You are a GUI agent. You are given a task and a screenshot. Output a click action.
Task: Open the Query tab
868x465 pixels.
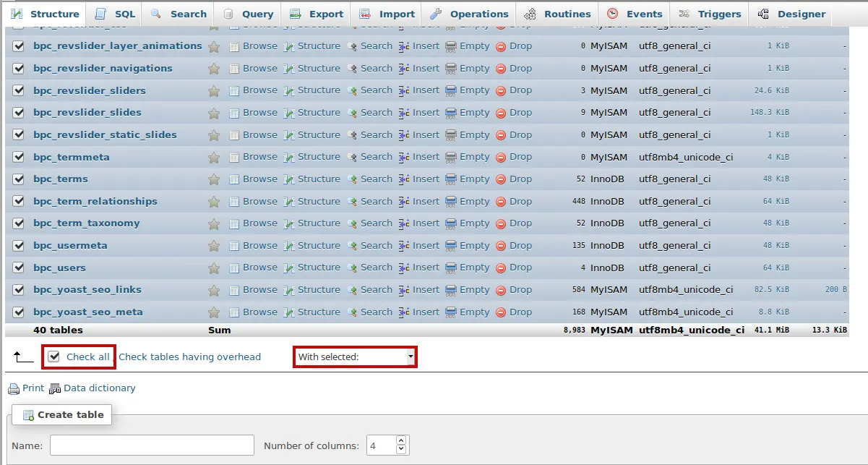(x=248, y=14)
